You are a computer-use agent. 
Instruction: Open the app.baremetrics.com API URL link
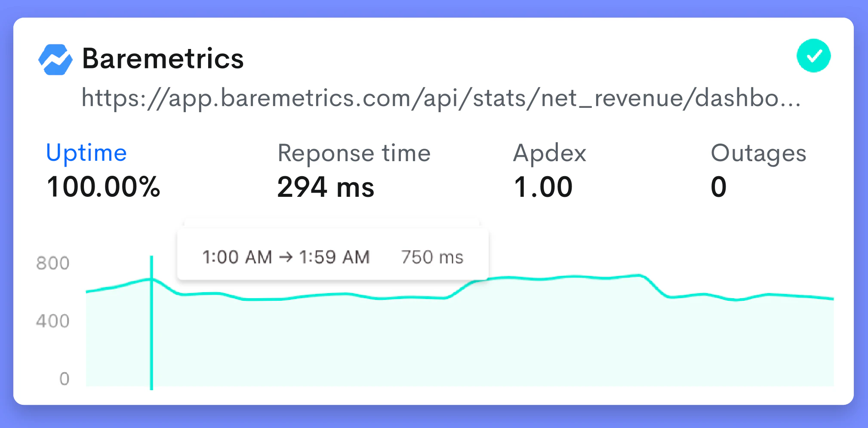[441, 98]
